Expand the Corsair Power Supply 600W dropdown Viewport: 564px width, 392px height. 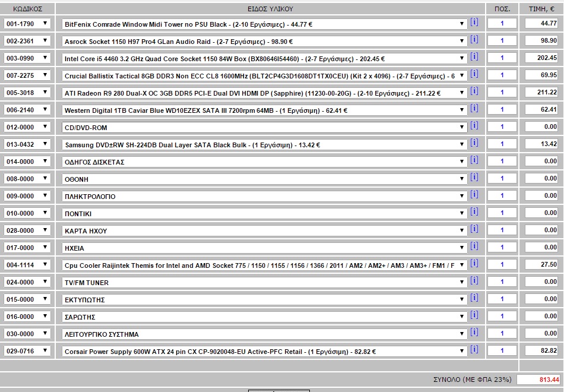coord(264,352)
